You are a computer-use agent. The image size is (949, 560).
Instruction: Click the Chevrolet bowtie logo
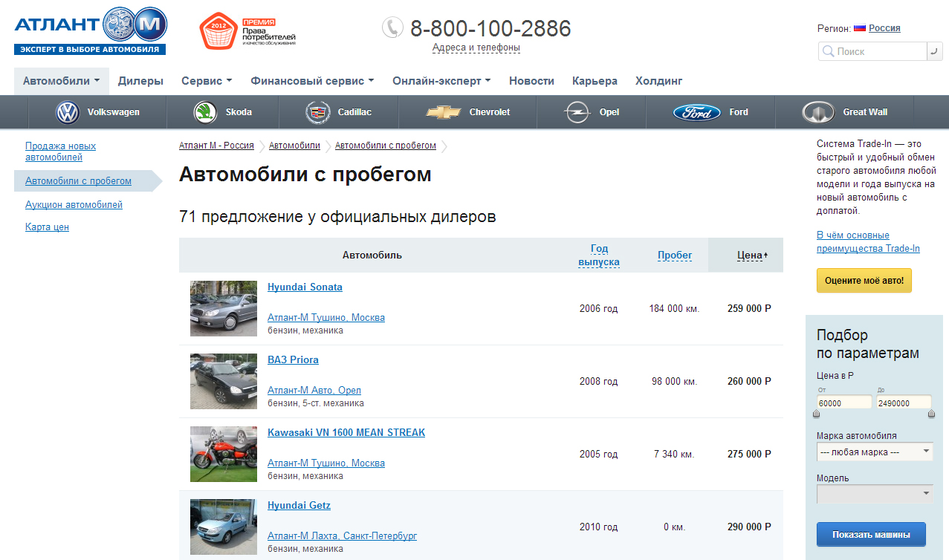(444, 112)
